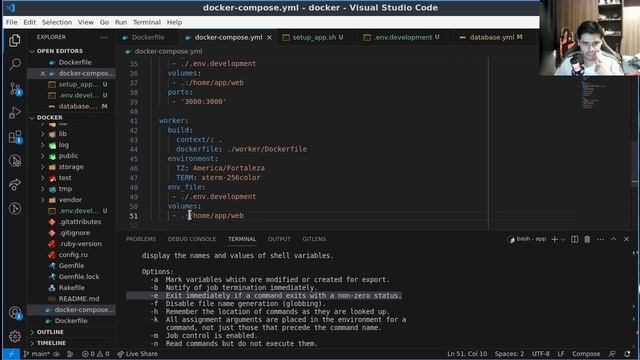The width and height of the screenshot is (640, 360).
Task: Open the Output panel tab
Action: point(279,239)
